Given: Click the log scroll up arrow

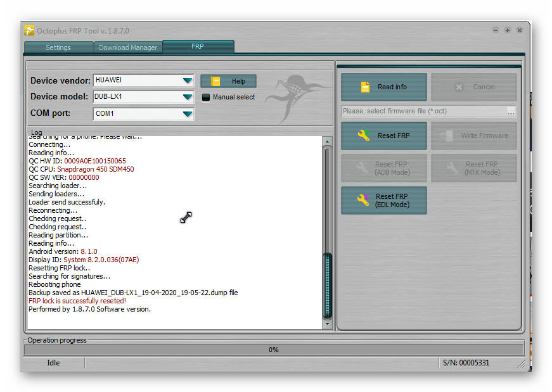Looking at the screenshot, I should point(328,141).
